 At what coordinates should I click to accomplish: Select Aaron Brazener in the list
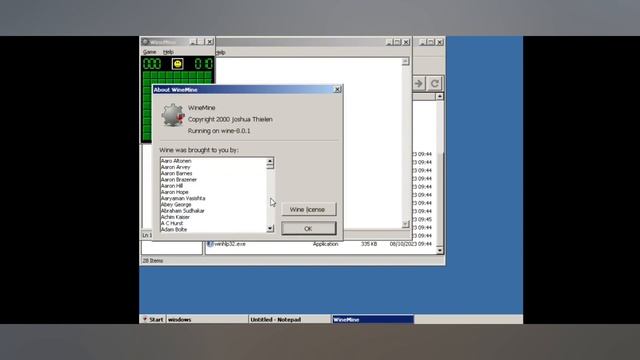click(x=179, y=180)
